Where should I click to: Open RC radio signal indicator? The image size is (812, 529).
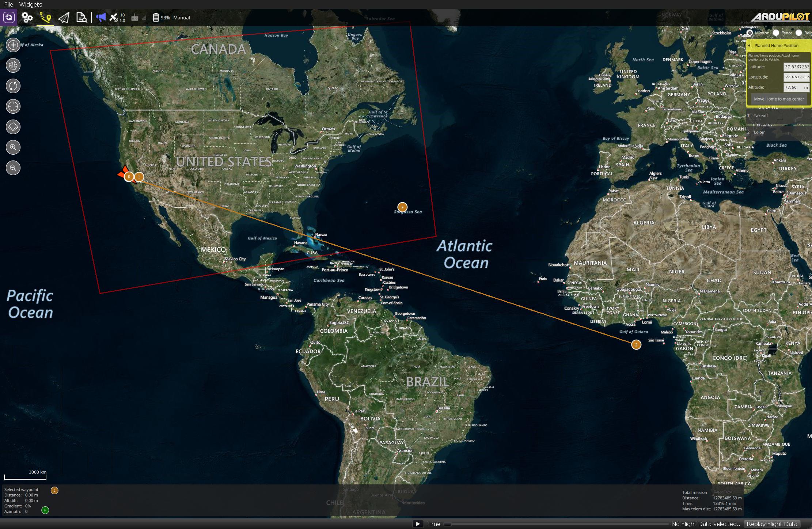coord(134,18)
